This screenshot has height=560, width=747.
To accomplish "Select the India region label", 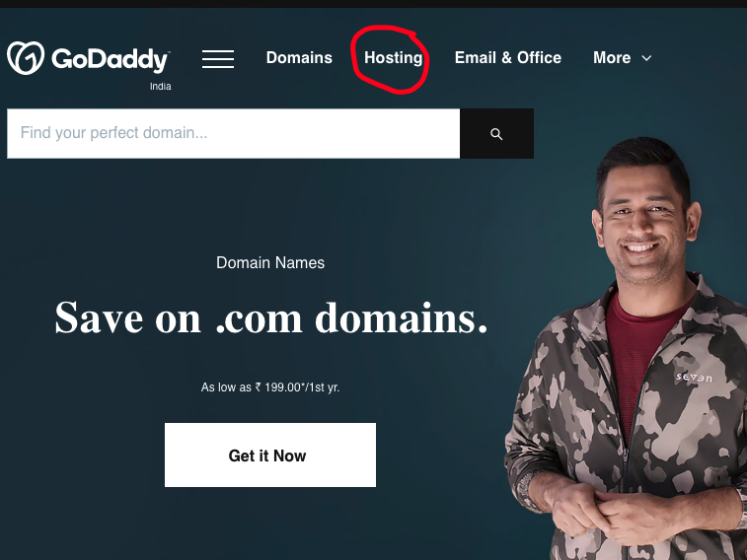I will click(x=161, y=87).
